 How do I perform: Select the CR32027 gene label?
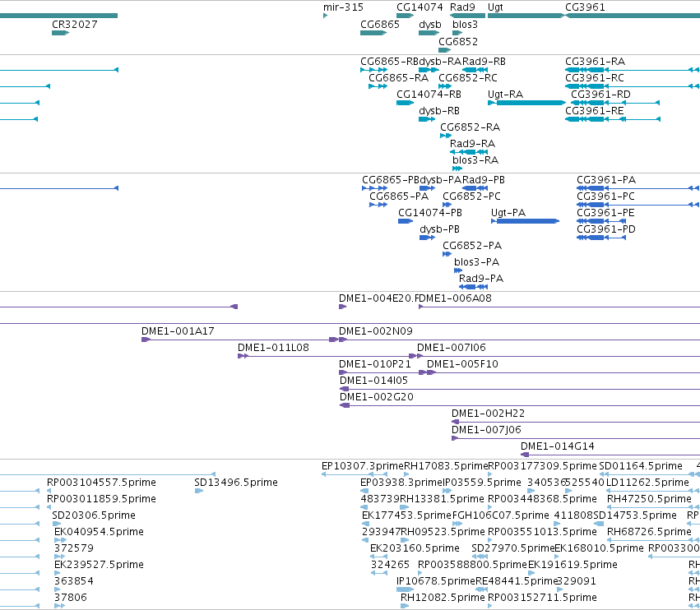[x=75, y=24]
